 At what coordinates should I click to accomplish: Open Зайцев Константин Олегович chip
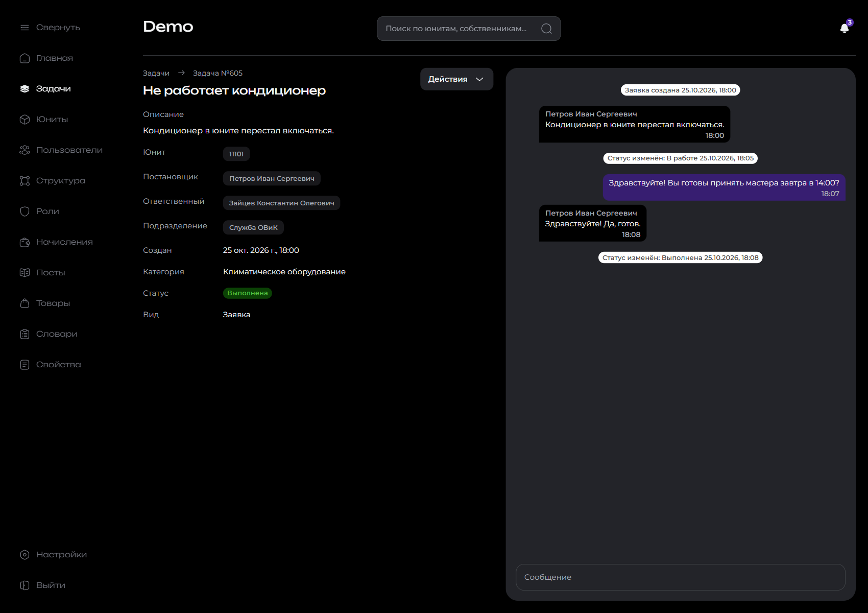click(x=281, y=203)
